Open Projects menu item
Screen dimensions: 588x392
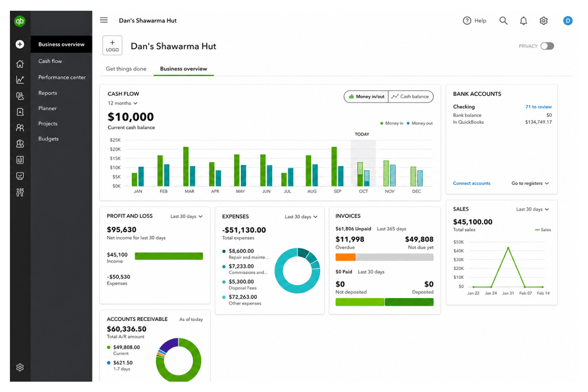(48, 124)
